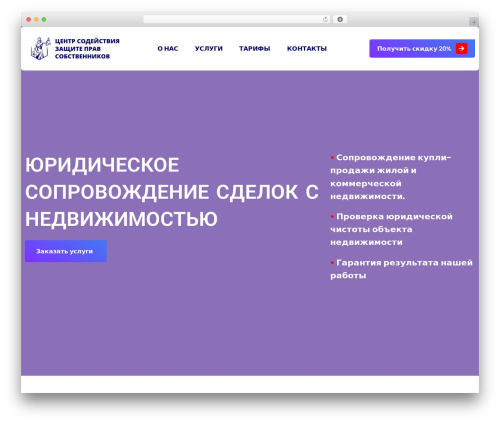This screenshot has width=500, height=423.
Task: Go to the УСЛУГИ section
Action: point(209,49)
